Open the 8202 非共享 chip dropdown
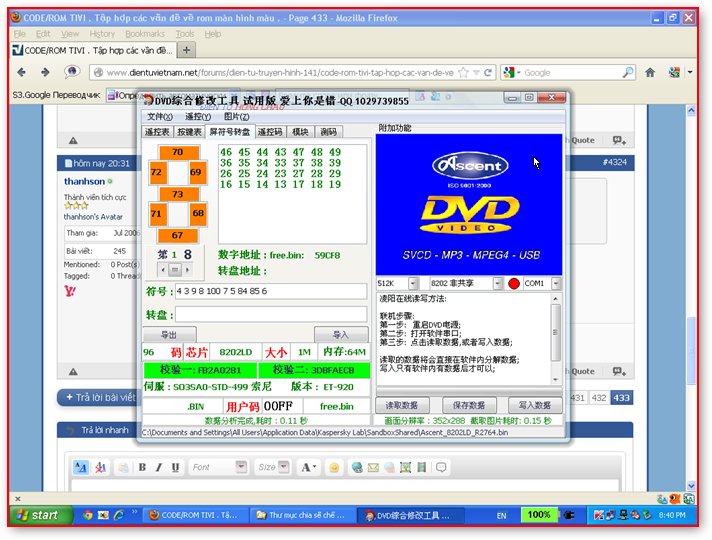 point(498,283)
